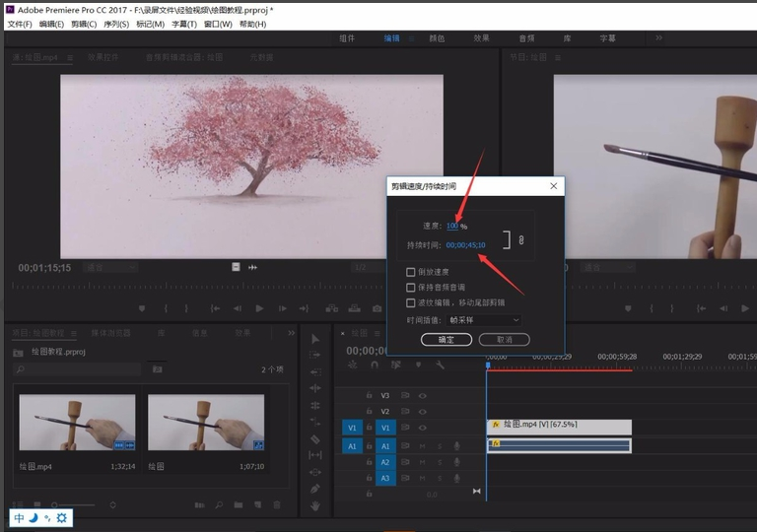The width and height of the screenshot is (757, 532).
Task: Click the timeline wrench settings icon
Action: click(440, 366)
